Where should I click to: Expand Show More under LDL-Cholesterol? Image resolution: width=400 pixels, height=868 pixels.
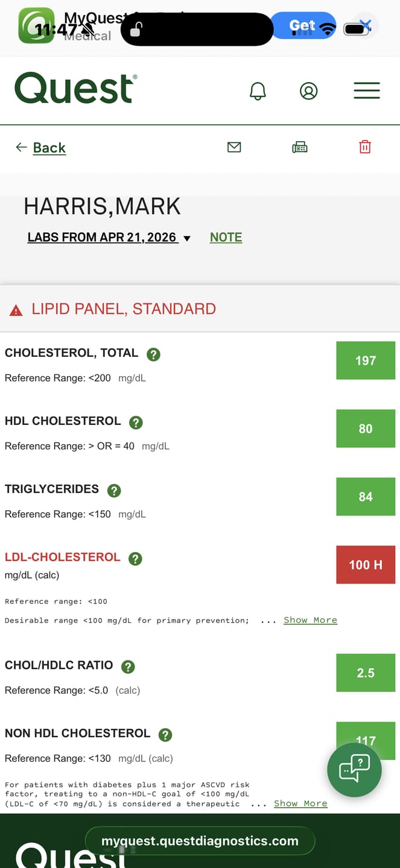point(310,620)
